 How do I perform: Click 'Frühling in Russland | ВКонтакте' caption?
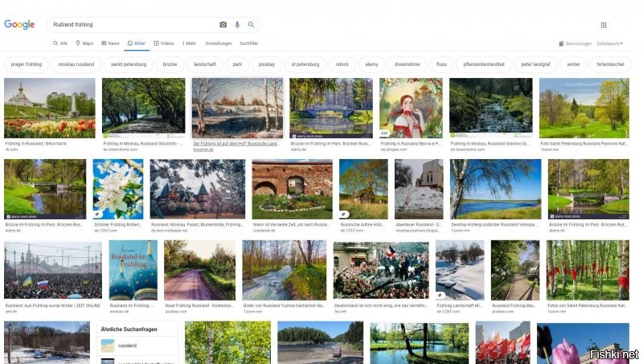[x=35, y=144]
